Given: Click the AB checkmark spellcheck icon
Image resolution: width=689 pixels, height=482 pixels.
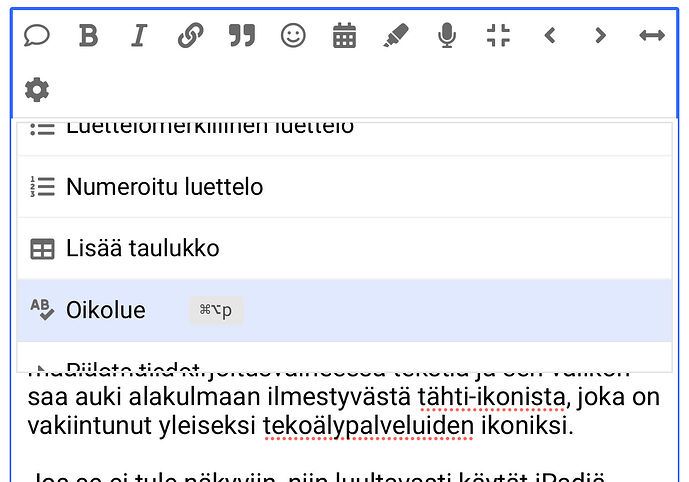Looking at the screenshot, I should tap(42, 310).
